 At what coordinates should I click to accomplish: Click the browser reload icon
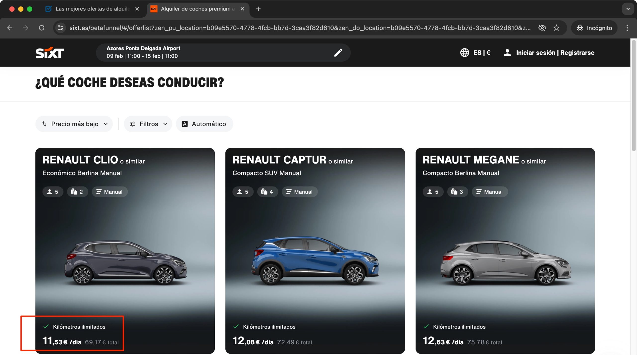[42, 28]
